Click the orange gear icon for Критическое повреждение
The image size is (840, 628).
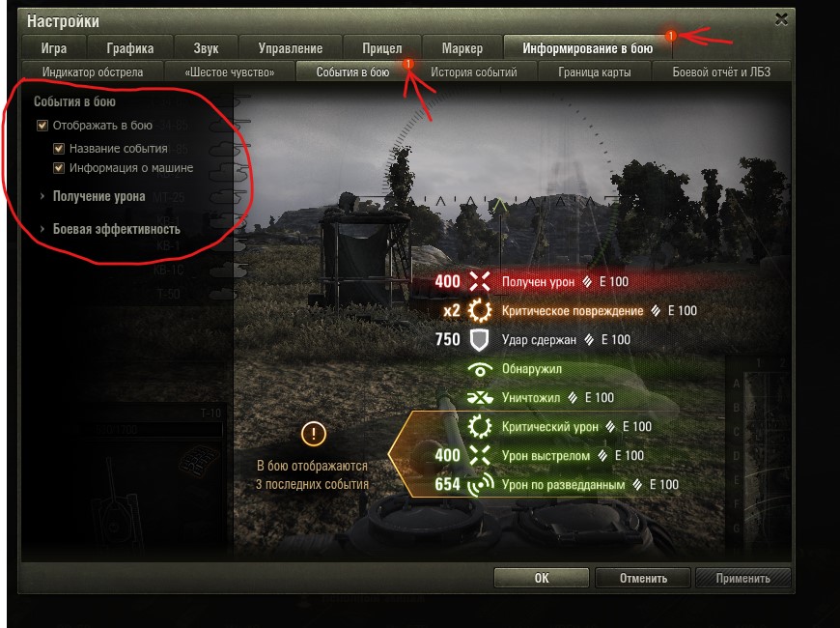480,310
